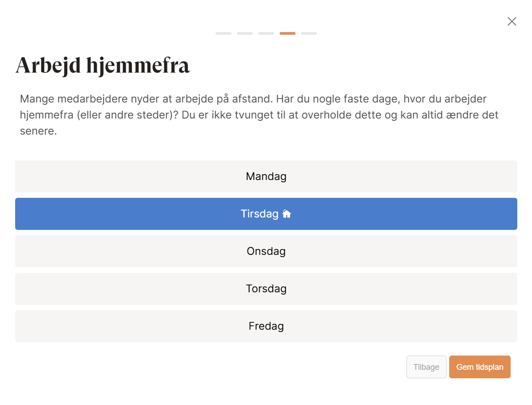532x405 pixels.
Task: Save with the Gem tidsplan button
Action: [479, 367]
